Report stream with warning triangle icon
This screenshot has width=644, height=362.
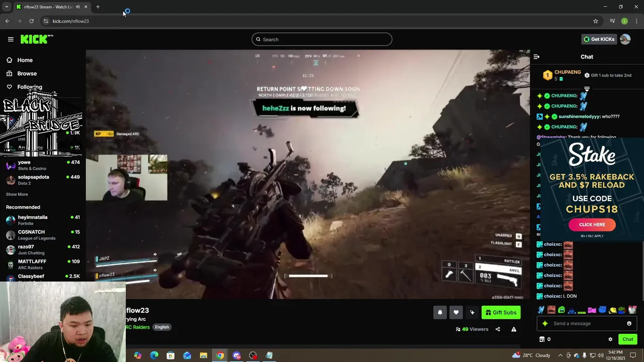pos(514,329)
